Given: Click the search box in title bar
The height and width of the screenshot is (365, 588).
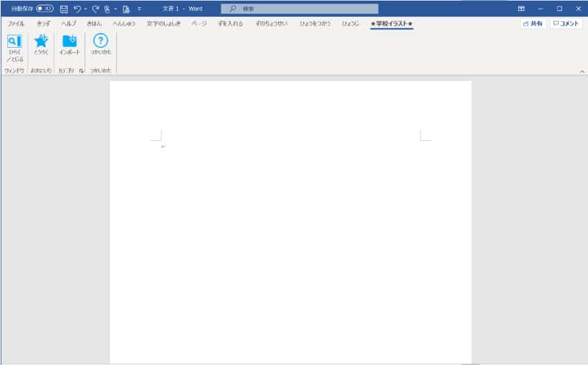Looking at the screenshot, I should tap(299, 9).
